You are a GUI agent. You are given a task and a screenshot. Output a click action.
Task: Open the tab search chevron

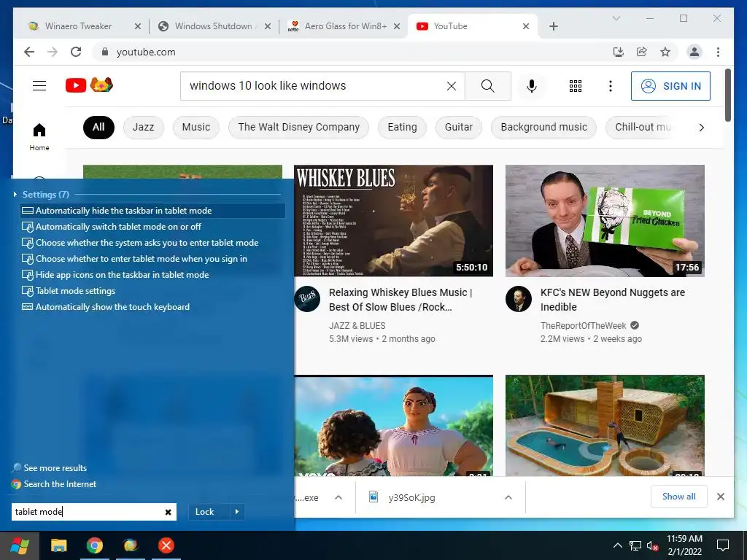(616, 18)
